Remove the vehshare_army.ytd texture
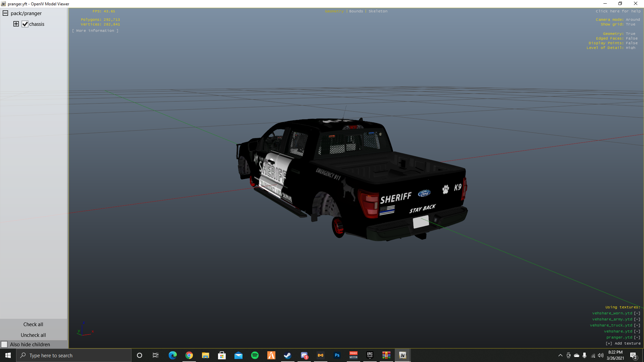 (637, 319)
